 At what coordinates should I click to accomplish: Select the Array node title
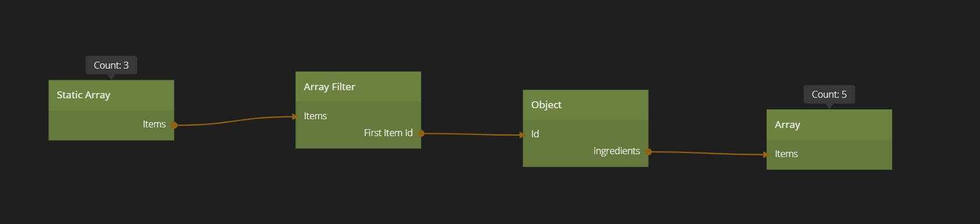point(788,125)
